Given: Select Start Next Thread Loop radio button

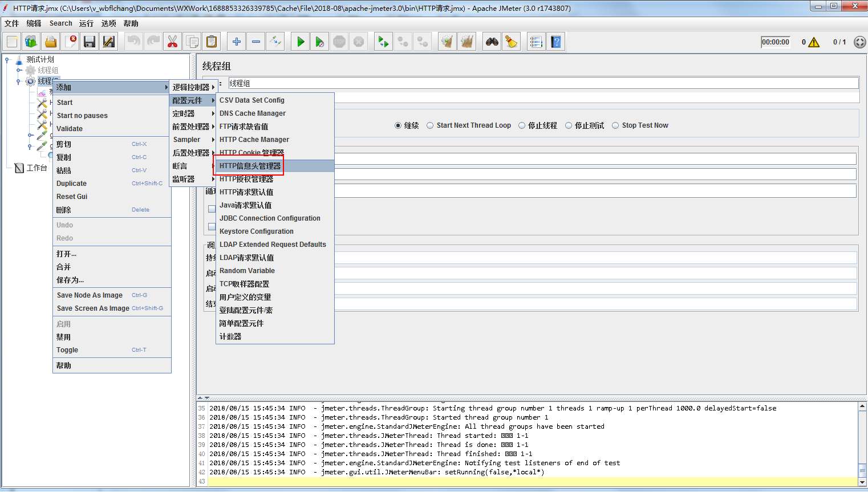Looking at the screenshot, I should pyautogui.click(x=430, y=125).
